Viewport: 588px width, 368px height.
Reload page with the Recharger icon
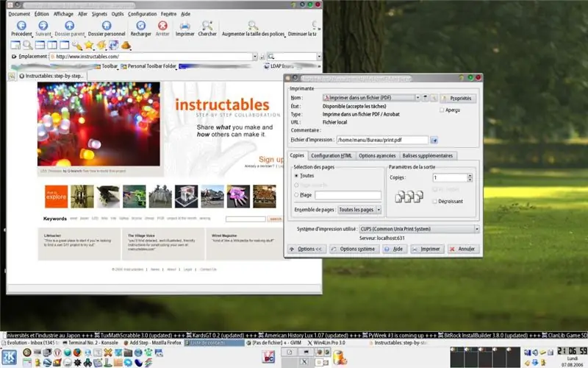click(140, 26)
